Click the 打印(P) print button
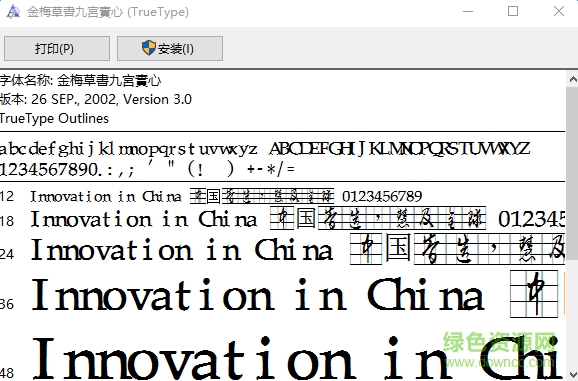Image resolution: width=578 pixels, height=381 pixels. 57,48
